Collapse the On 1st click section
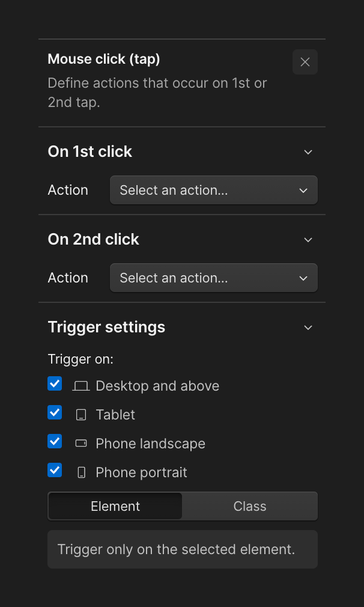 [x=308, y=152]
